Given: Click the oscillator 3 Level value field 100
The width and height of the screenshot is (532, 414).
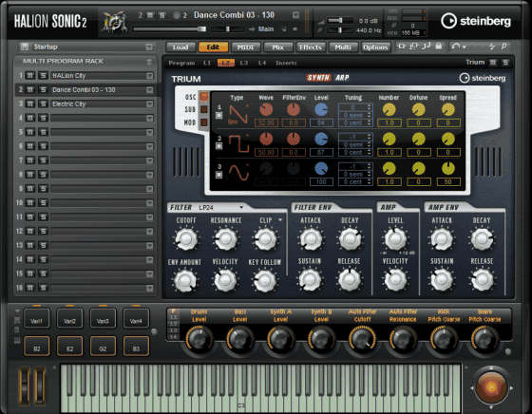Looking at the screenshot, I should coord(321,182).
